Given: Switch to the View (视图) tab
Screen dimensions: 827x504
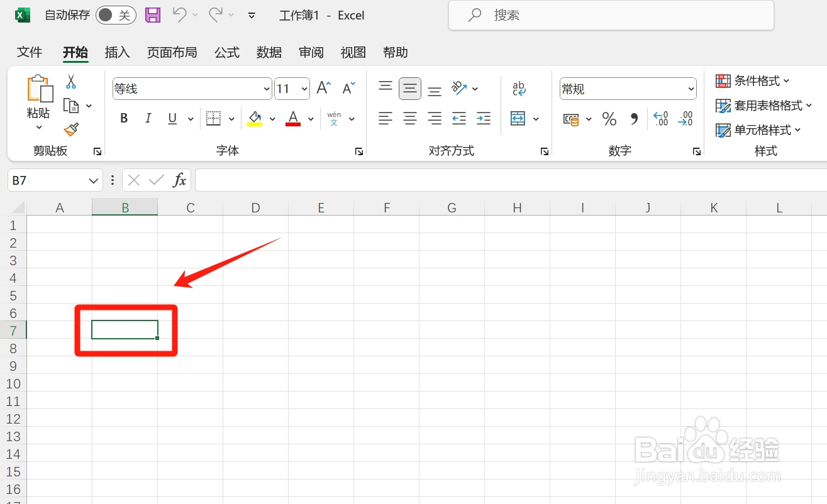Looking at the screenshot, I should click(x=353, y=52).
